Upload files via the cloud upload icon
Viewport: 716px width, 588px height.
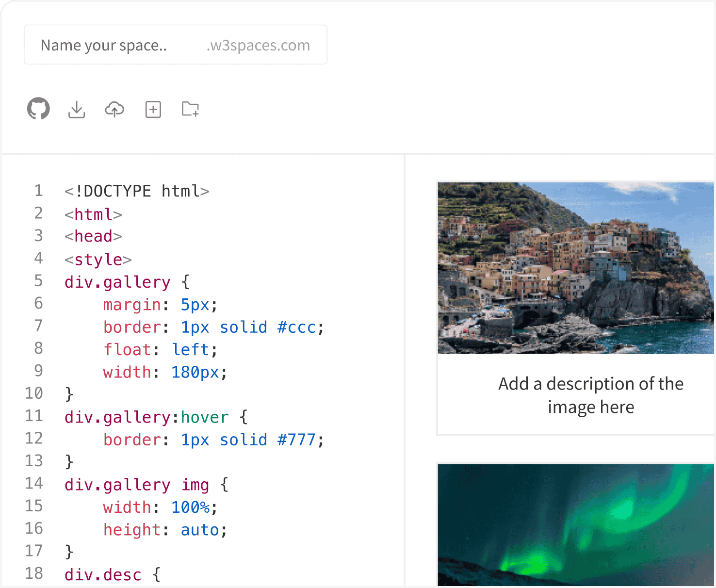[x=114, y=109]
